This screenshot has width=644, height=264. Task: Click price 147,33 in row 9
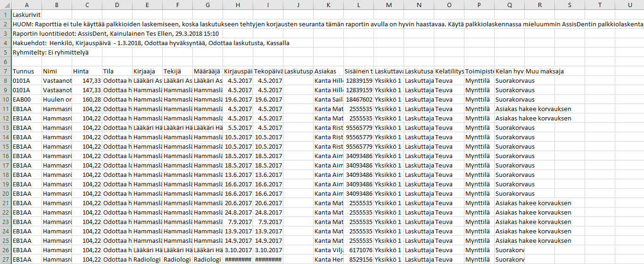tap(87, 90)
